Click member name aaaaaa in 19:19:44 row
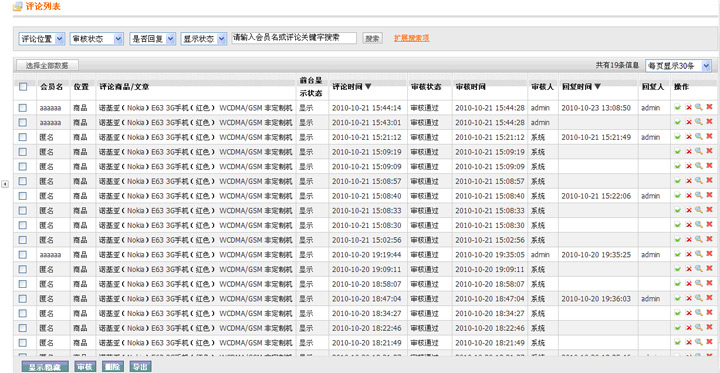The image size is (720, 373). click(x=50, y=255)
